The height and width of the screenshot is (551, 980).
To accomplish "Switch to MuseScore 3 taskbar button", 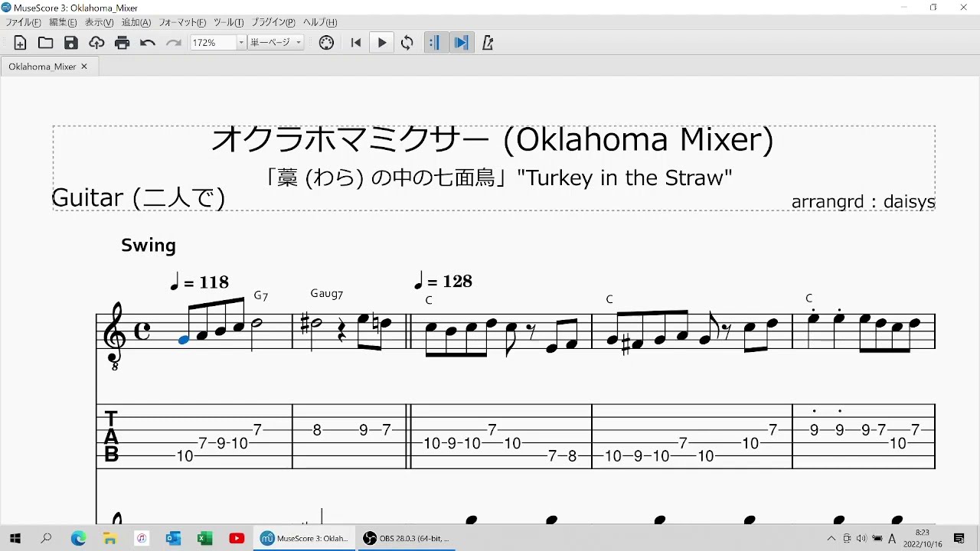I will click(x=305, y=538).
